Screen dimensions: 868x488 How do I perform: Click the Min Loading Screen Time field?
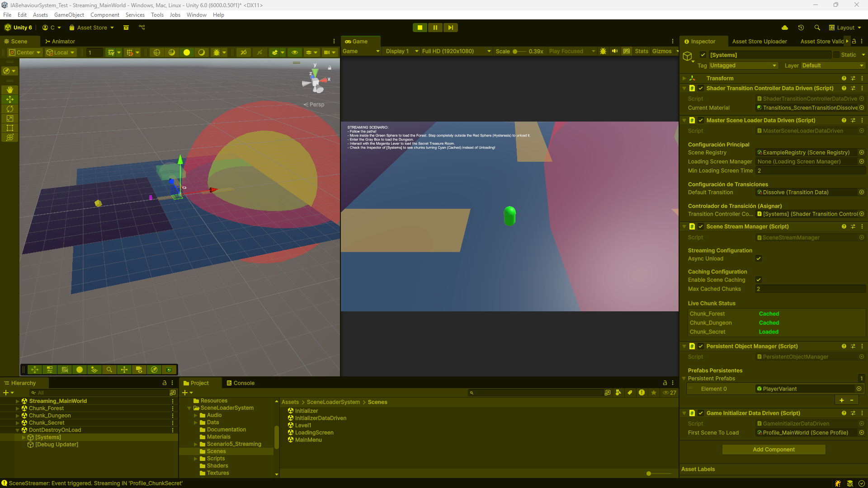(811, 170)
